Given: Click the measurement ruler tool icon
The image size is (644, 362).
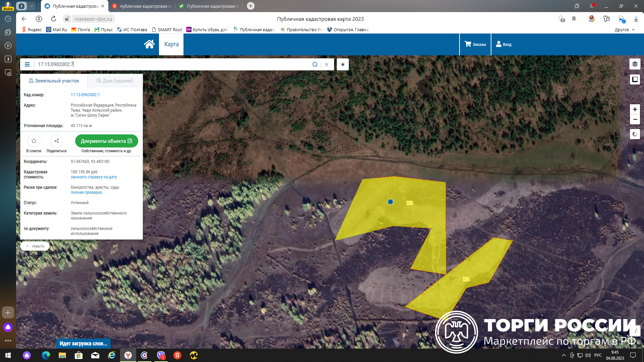Looking at the screenshot, I should click(x=635, y=79).
